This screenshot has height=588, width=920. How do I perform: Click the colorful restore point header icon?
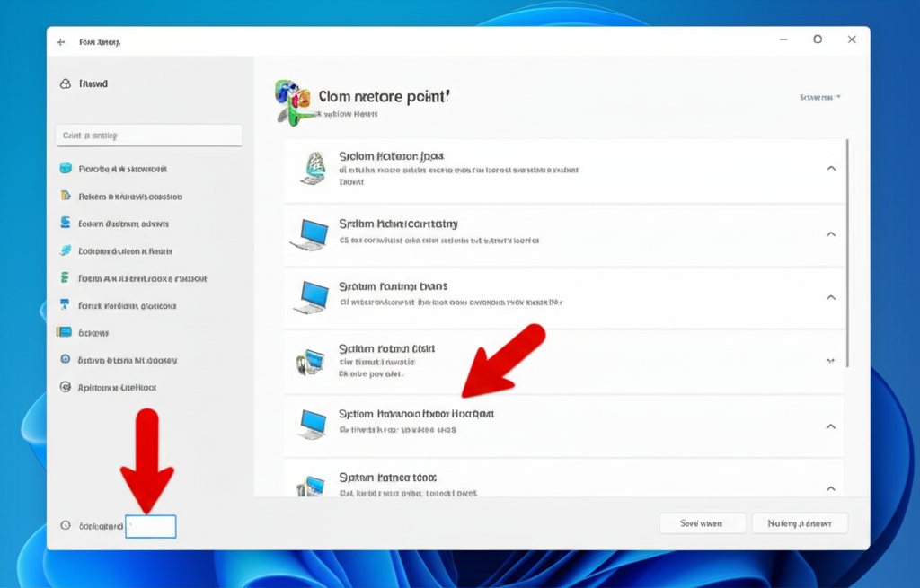coord(292,101)
